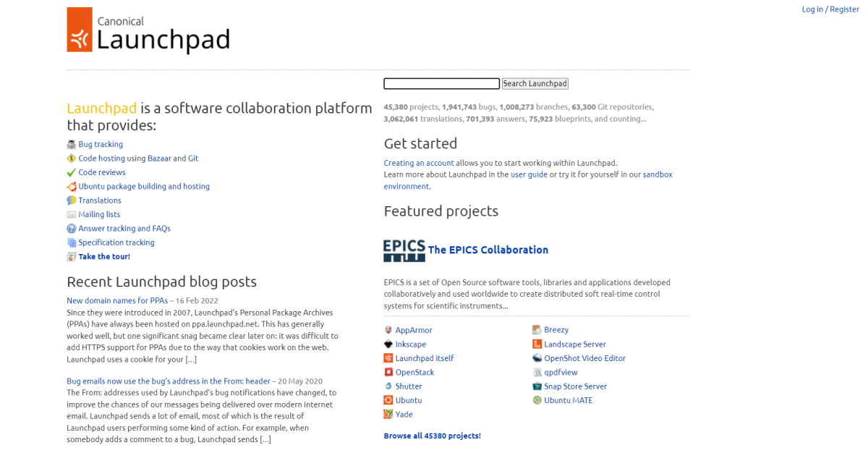Open the OpenStack project link
The image size is (868, 453).
[x=414, y=373]
